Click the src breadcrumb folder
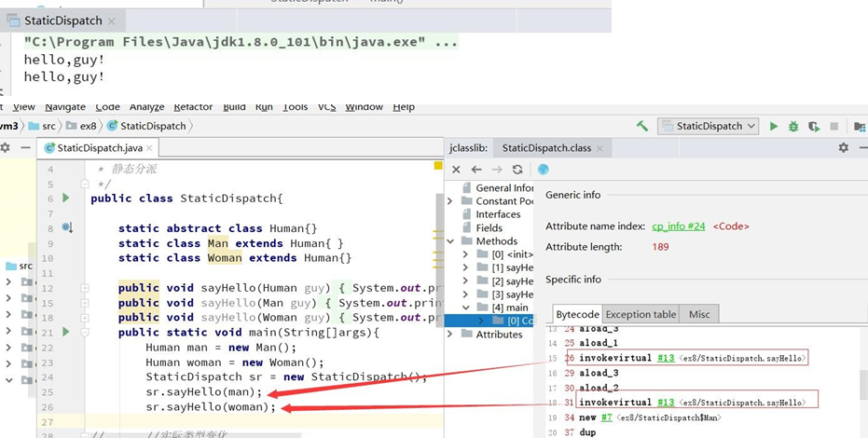The width and height of the screenshot is (868, 438). point(42,126)
